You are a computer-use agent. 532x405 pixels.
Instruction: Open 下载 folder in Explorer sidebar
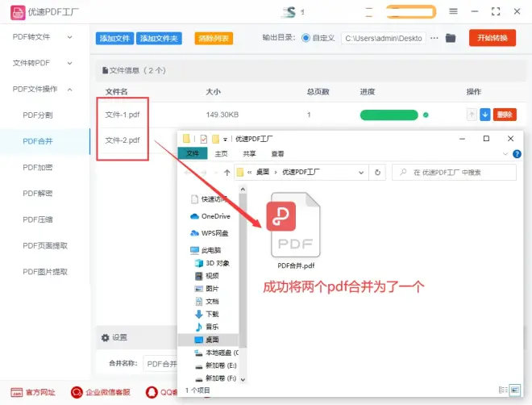coord(207,314)
